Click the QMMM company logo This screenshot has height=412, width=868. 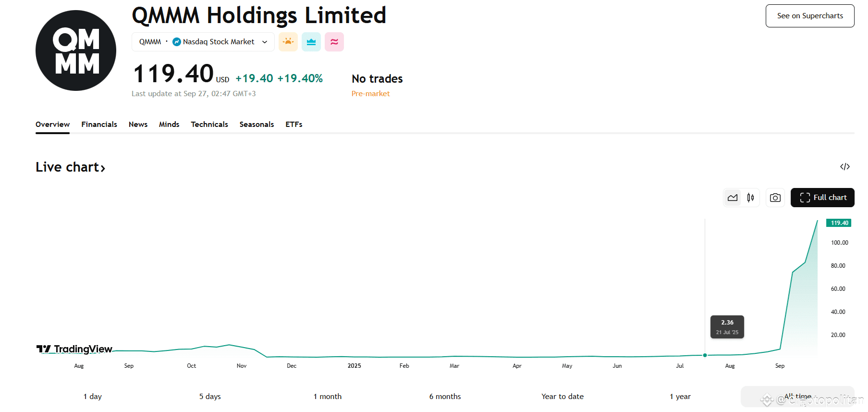pos(76,50)
